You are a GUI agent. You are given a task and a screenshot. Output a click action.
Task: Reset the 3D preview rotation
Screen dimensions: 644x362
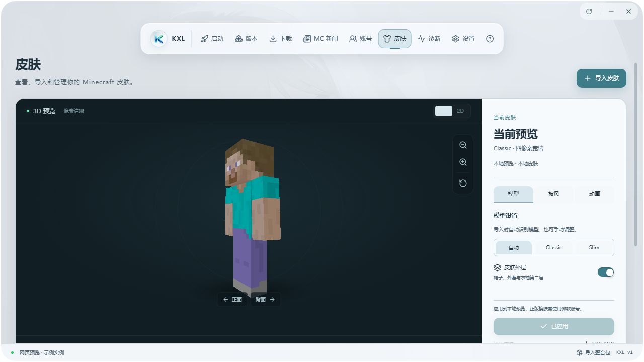point(463,183)
